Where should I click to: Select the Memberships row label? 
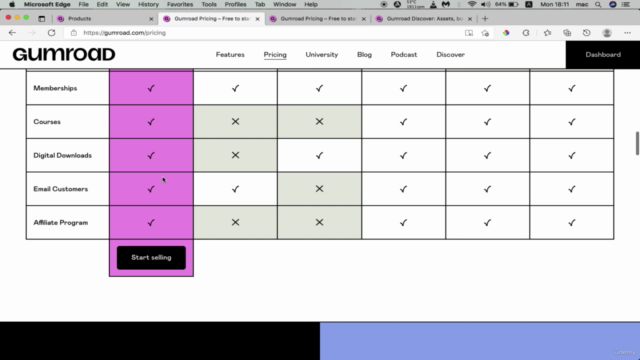pos(55,88)
